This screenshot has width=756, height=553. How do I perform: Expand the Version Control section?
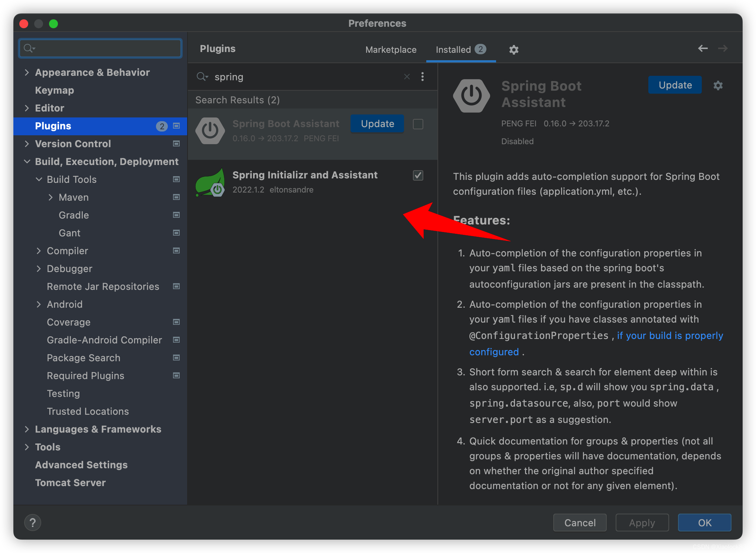coord(27,144)
